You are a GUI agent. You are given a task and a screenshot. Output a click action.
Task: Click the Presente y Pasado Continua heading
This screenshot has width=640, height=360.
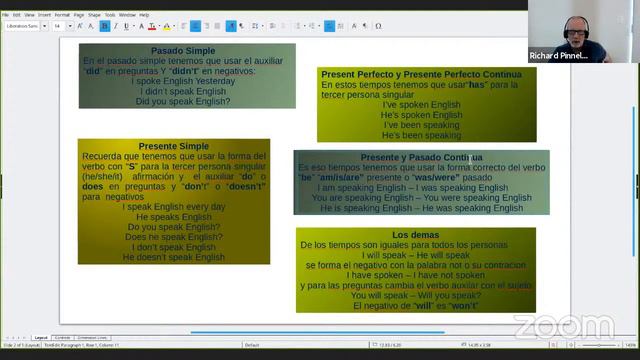pyautogui.click(x=421, y=157)
